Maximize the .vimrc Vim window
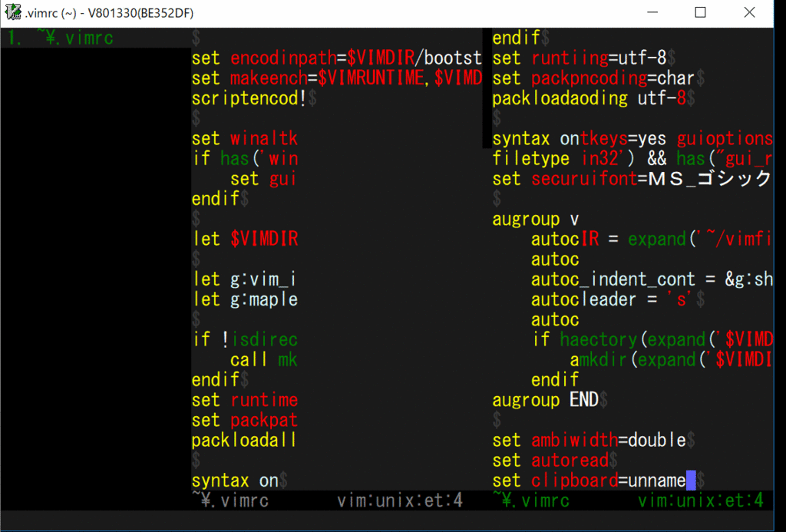 pos(700,12)
